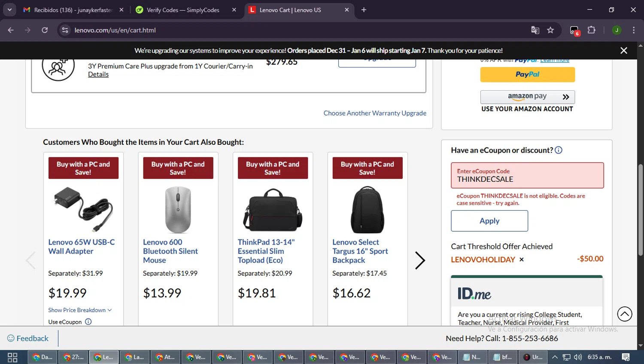
Task: Open Windows notification center icon
Action: pyautogui.click(x=626, y=357)
